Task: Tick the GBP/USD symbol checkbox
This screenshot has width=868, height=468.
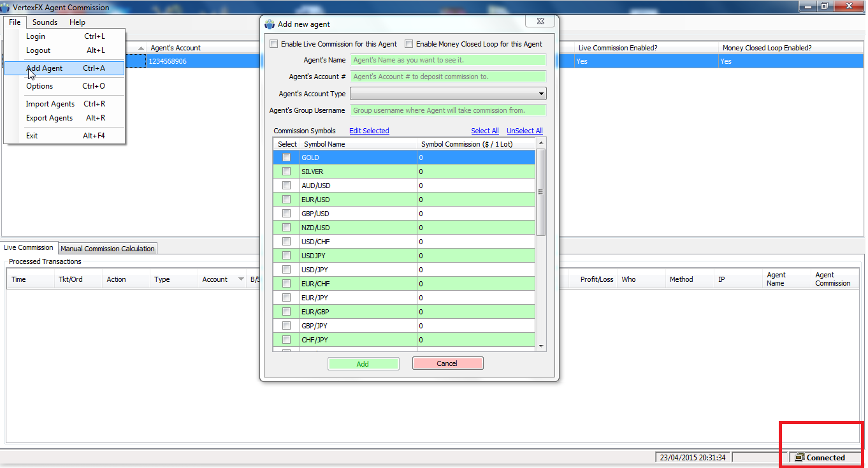Action: 287,214
